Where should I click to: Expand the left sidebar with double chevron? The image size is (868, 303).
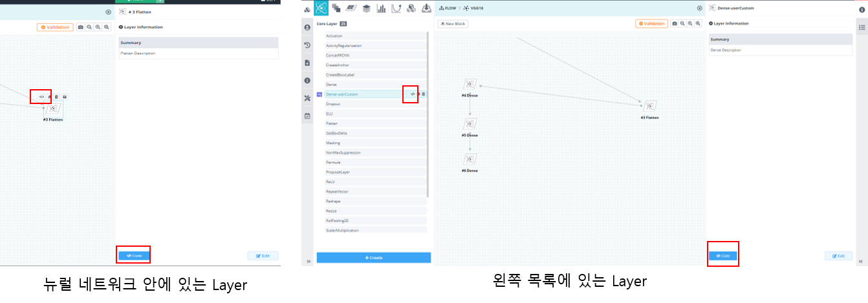(x=307, y=261)
